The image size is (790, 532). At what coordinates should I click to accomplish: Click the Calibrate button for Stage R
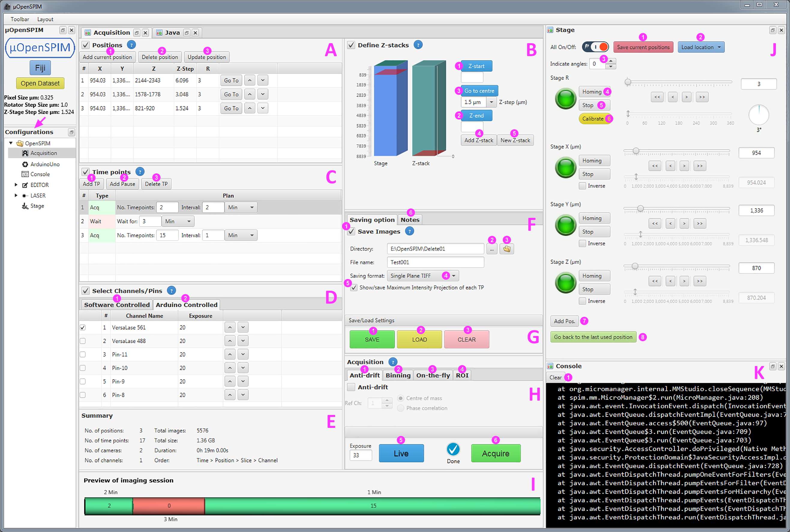(x=593, y=119)
